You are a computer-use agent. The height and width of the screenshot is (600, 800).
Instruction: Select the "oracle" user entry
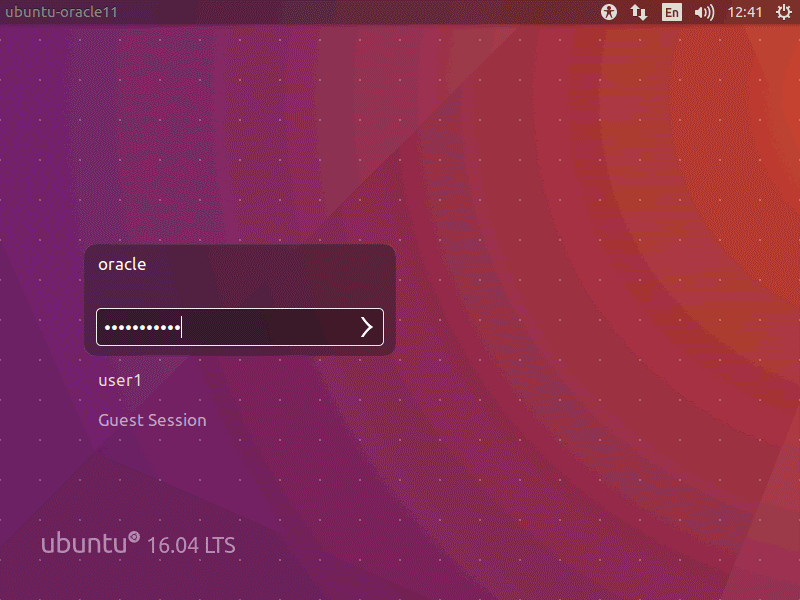(x=121, y=264)
